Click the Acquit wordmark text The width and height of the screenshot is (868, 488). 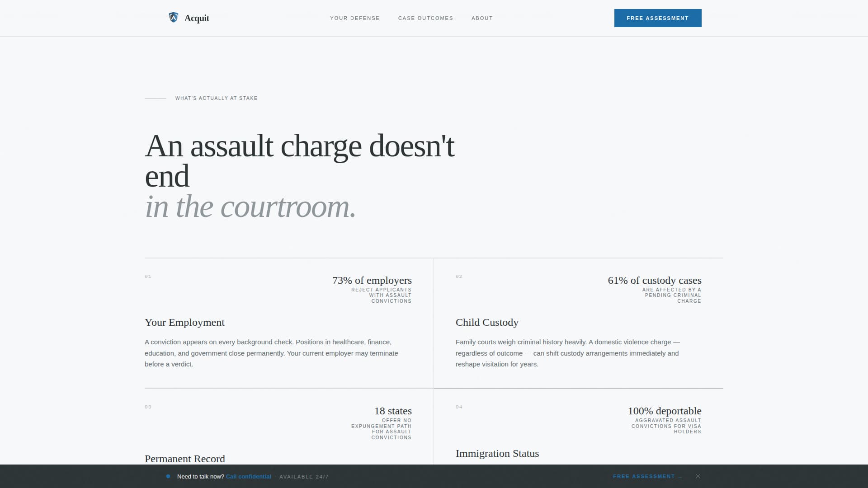tap(197, 18)
